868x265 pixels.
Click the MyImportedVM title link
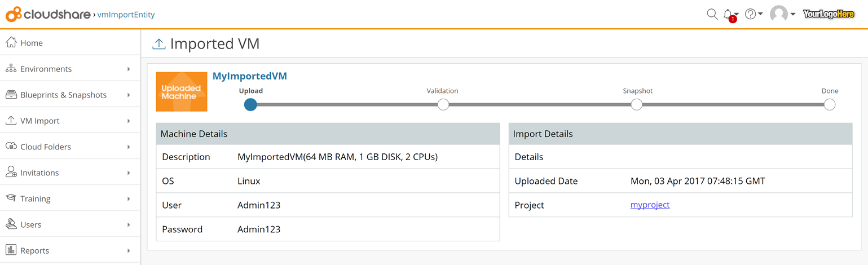click(x=250, y=76)
